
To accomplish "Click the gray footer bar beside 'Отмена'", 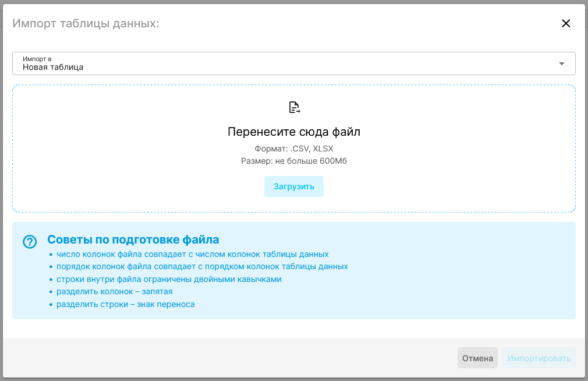I will [233, 358].
